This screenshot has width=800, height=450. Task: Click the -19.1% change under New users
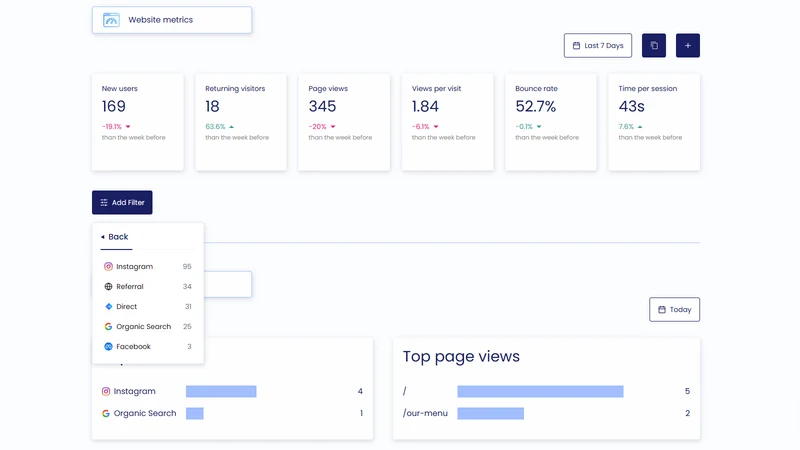[112, 127]
